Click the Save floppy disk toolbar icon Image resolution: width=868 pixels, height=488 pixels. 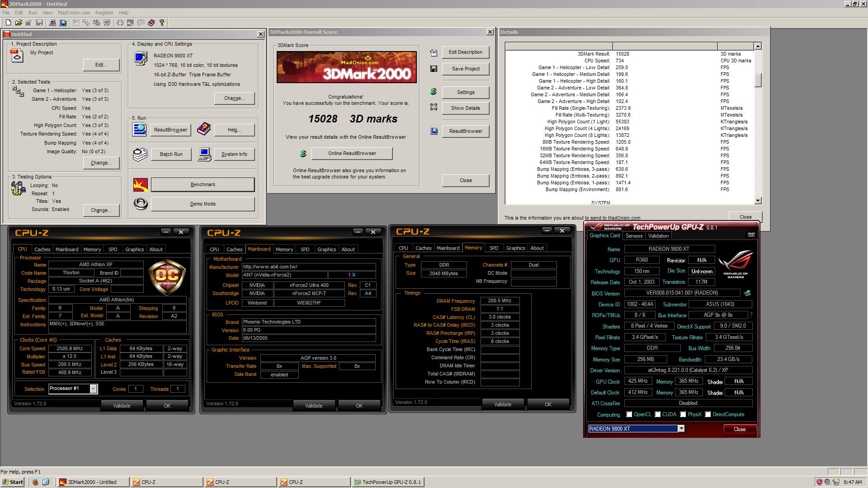click(39, 23)
